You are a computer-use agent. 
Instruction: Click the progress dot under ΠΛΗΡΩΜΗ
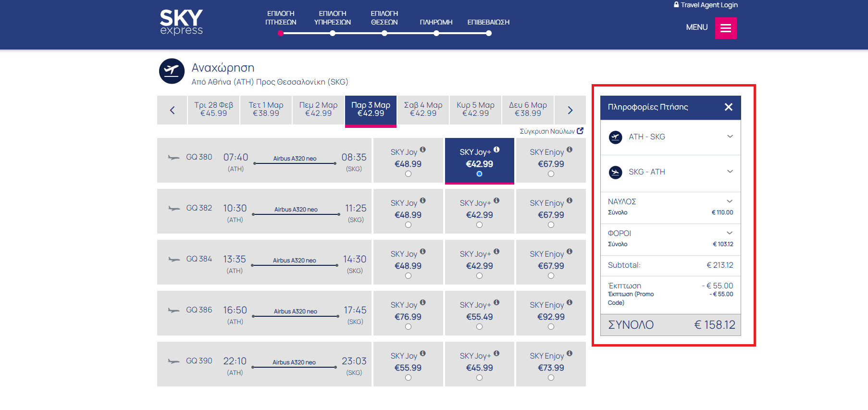pos(436,33)
